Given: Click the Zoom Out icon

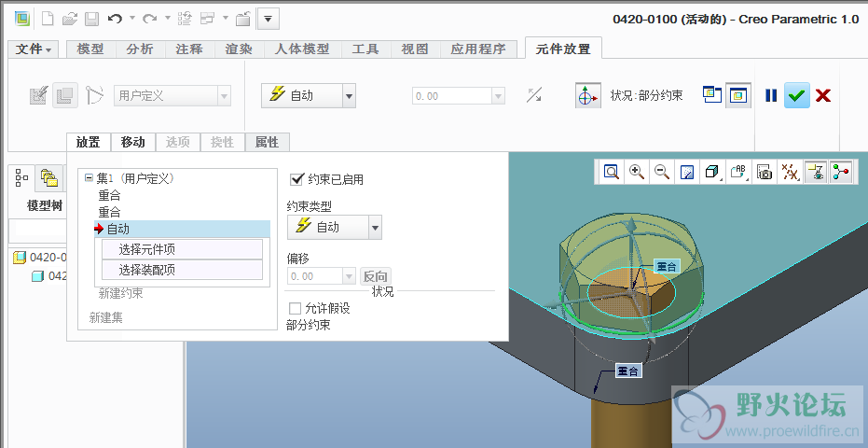Looking at the screenshot, I should (662, 172).
